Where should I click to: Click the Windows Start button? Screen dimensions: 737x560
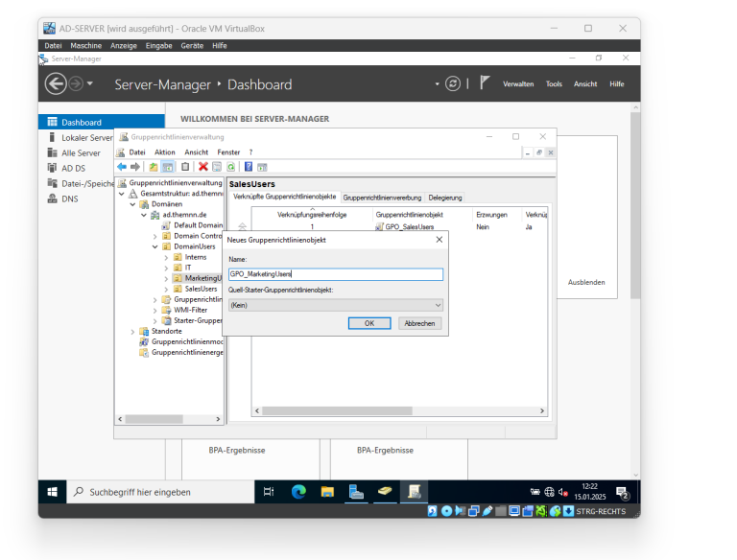52,492
